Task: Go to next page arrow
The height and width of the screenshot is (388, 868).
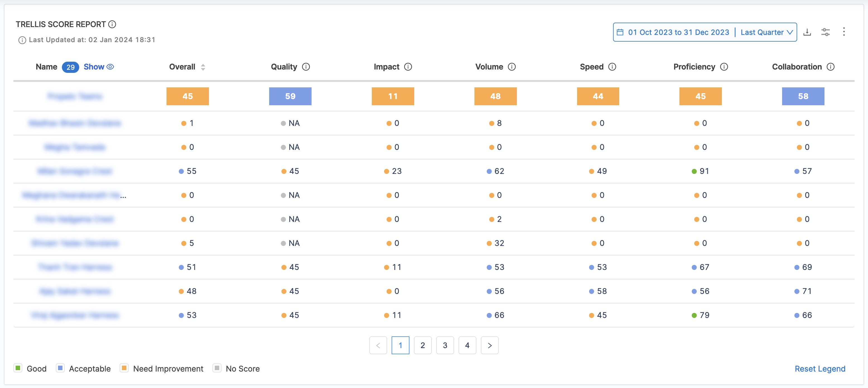Action: tap(490, 345)
